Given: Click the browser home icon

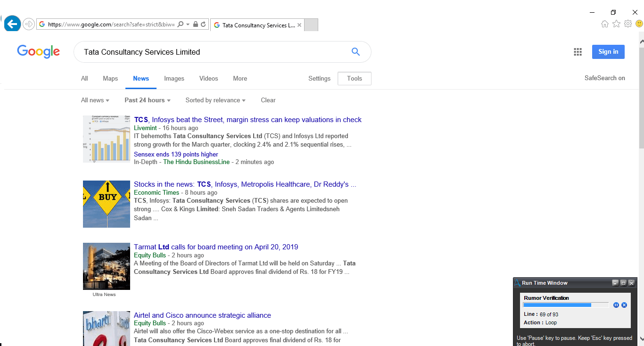Looking at the screenshot, I should click(604, 24).
